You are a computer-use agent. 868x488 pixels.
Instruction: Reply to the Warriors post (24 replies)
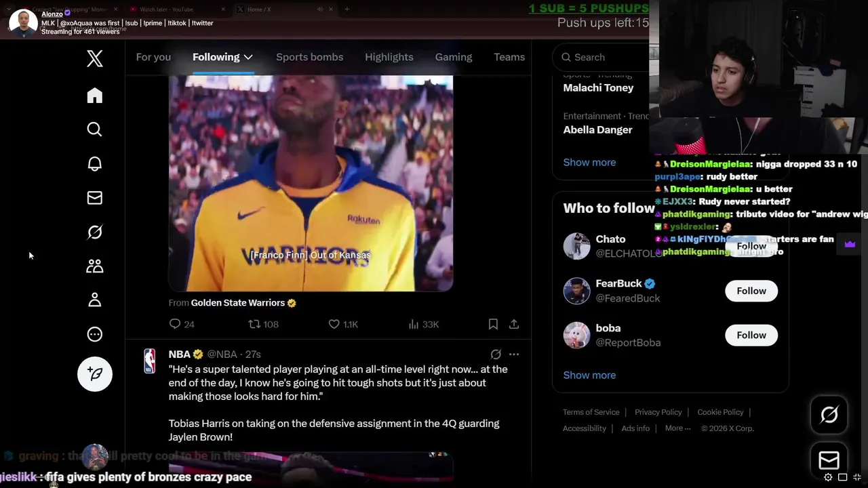click(182, 324)
